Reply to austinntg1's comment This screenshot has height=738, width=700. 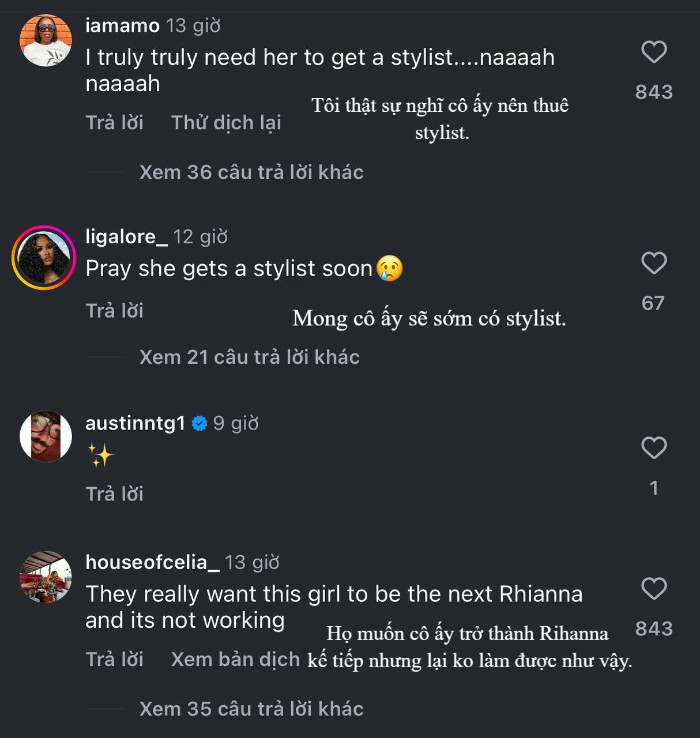point(114,494)
